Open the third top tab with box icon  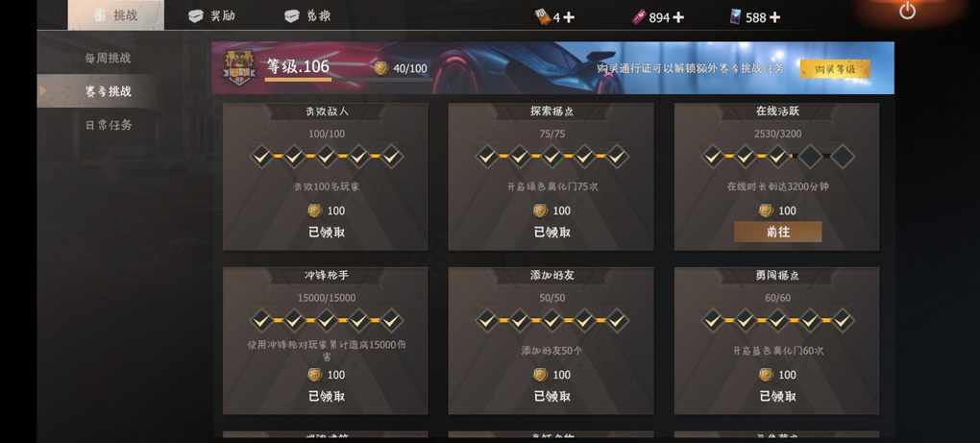(x=307, y=16)
